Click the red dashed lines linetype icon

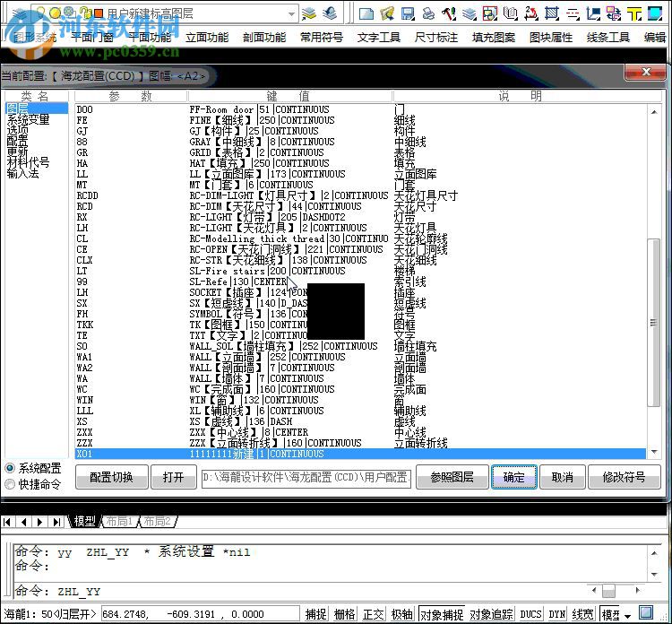pos(573,13)
